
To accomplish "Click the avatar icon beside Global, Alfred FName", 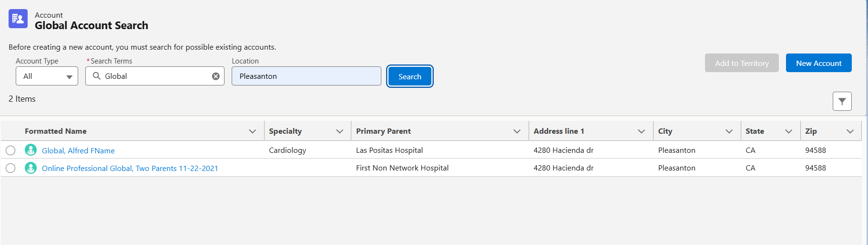I will (x=31, y=150).
